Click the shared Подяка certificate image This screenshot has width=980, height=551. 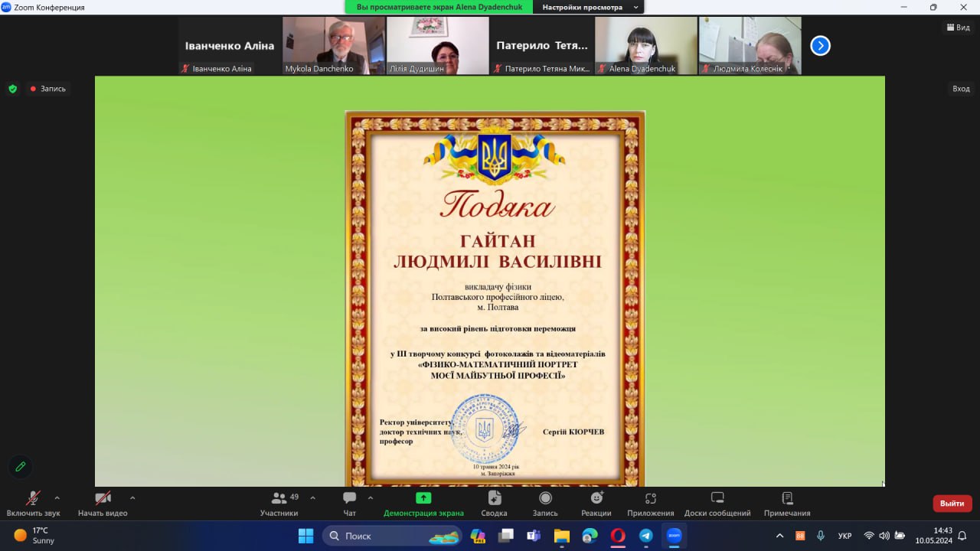[495, 298]
